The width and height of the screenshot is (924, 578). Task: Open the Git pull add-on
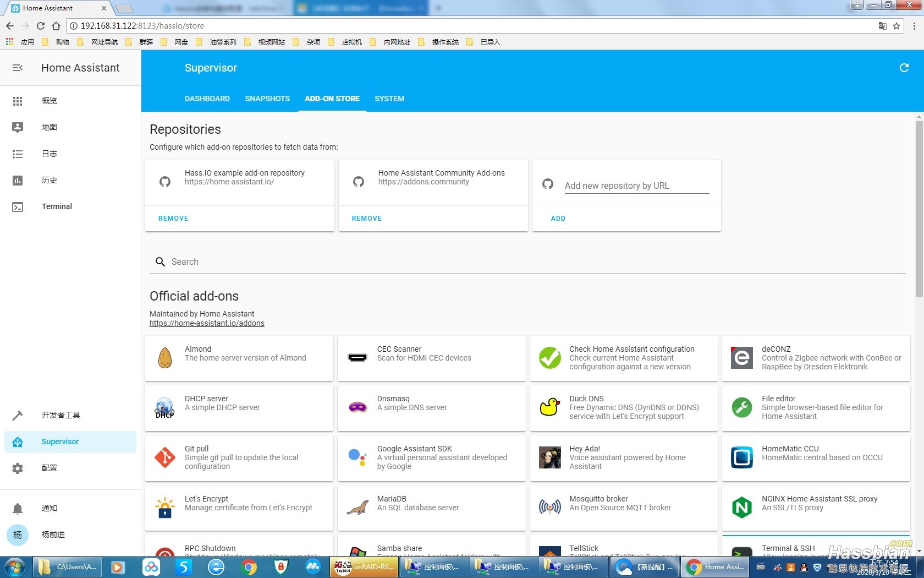point(239,458)
